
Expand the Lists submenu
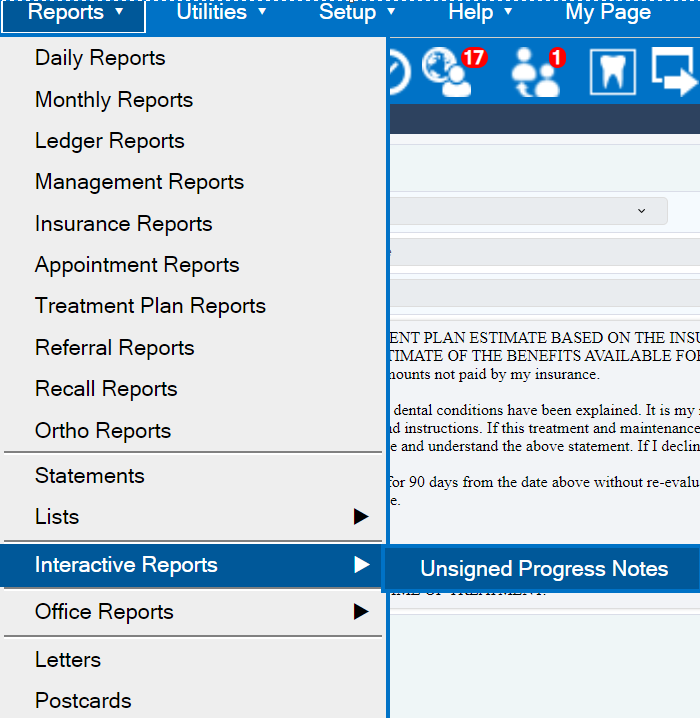(x=192, y=517)
